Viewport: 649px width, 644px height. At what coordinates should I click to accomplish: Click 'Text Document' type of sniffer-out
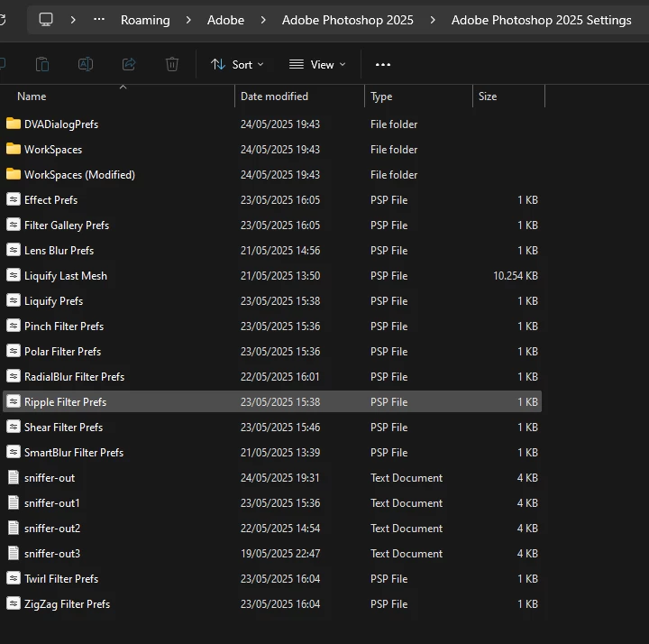tap(407, 478)
